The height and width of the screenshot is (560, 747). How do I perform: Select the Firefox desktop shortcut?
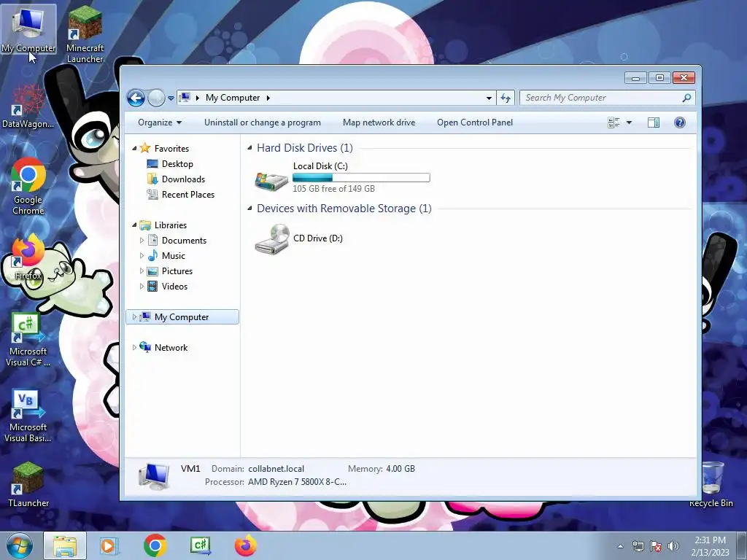pyautogui.click(x=28, y=257)
